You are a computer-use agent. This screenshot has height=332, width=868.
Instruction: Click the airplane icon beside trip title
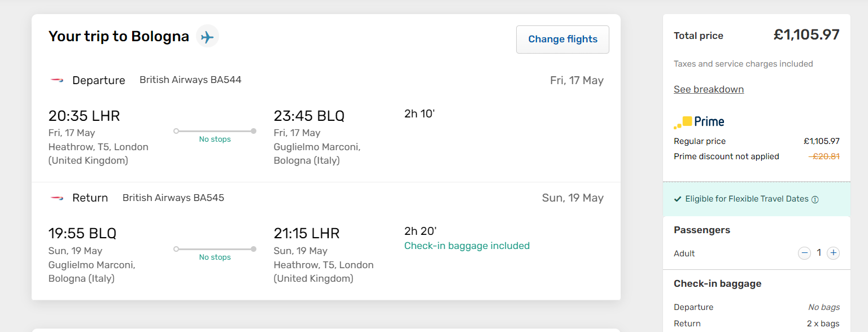207,37
